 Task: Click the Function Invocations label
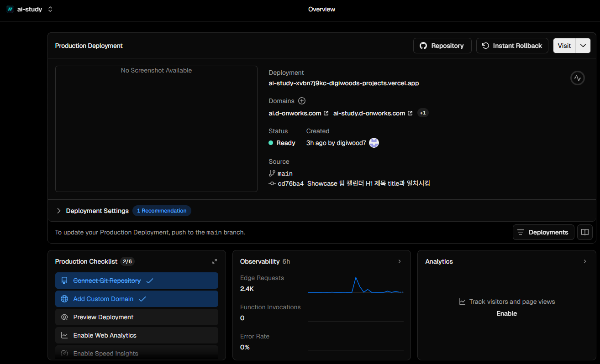[270, 307]
